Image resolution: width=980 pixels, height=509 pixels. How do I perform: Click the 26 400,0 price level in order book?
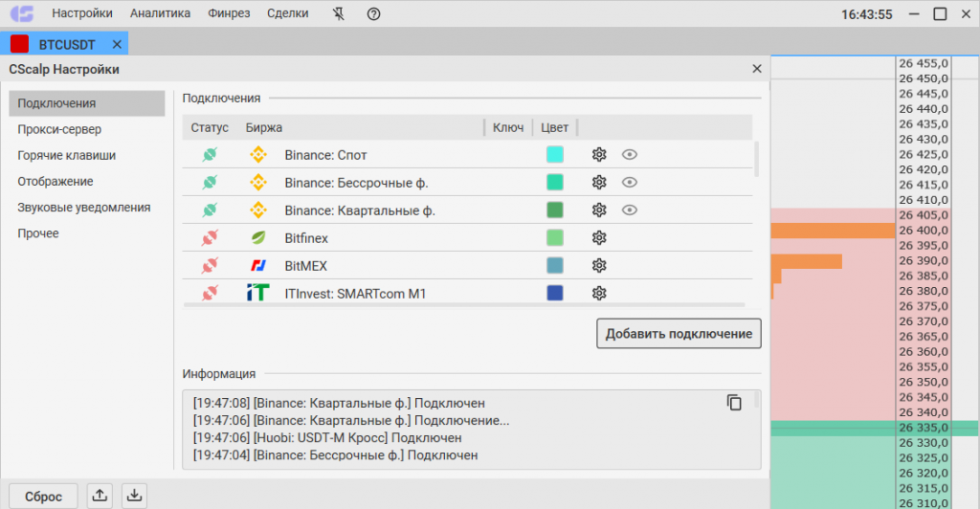tap(924, 231)
